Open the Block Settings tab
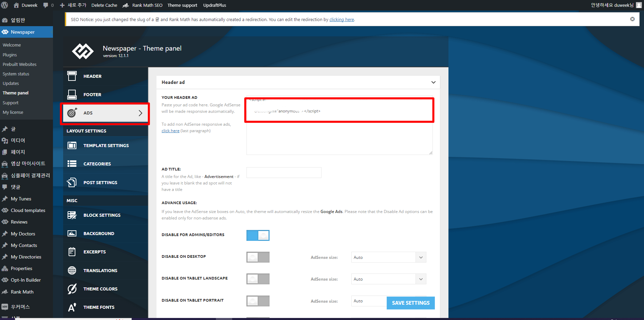644x320 pixels. (106, 215)
